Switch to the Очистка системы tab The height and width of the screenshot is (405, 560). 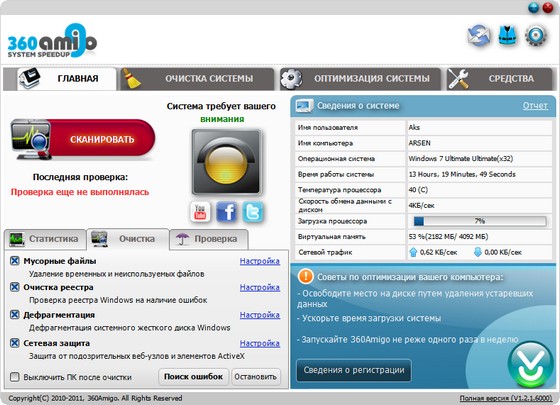coord(197,79)
